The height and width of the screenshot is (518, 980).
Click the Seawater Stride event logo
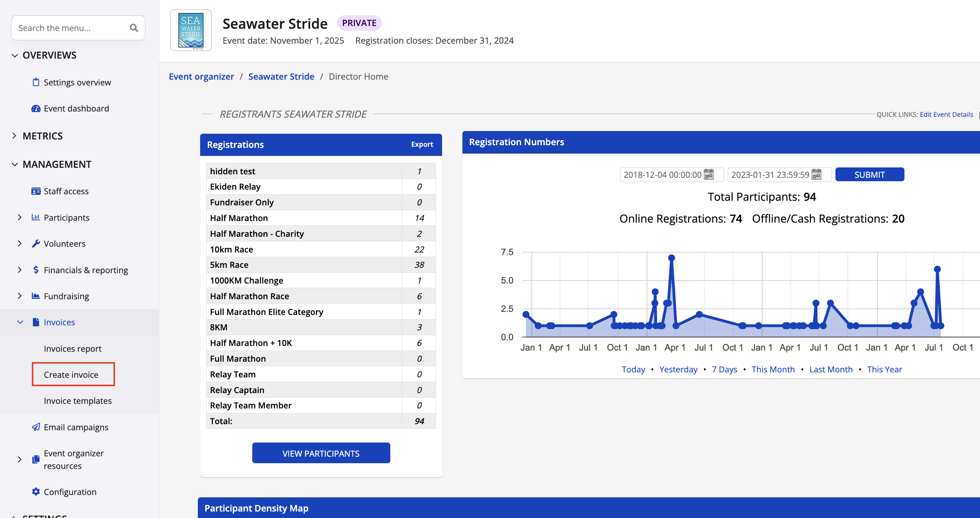click(191, 31)
